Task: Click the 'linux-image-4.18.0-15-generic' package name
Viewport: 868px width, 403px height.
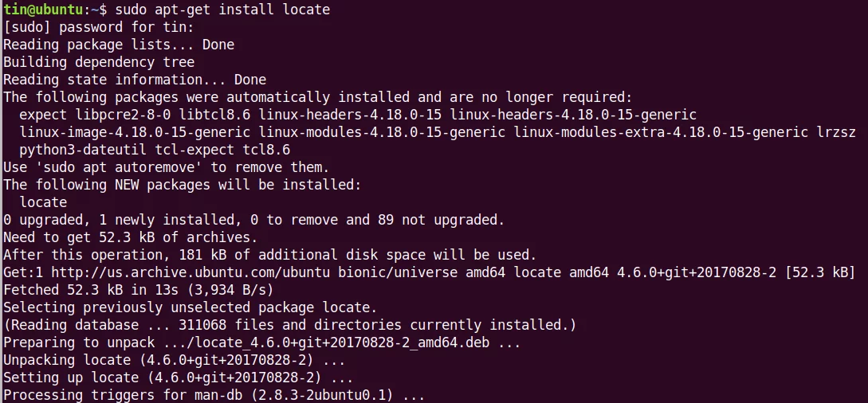Action: pyautogui.click(x=135, y=133)
